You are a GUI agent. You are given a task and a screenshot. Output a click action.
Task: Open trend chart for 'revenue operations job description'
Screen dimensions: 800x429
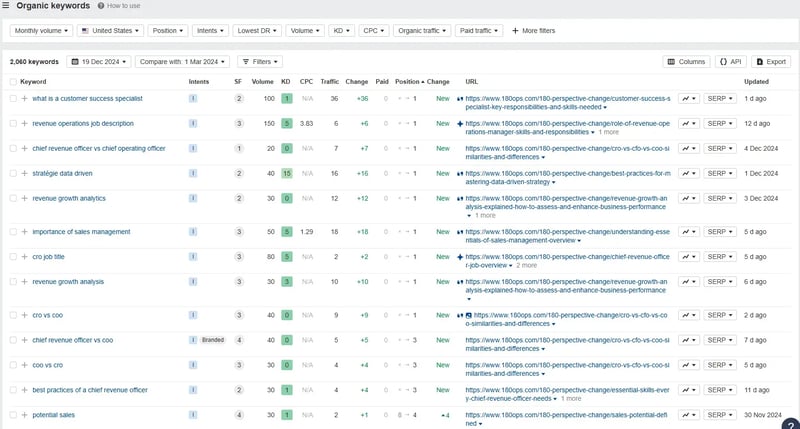689,123
